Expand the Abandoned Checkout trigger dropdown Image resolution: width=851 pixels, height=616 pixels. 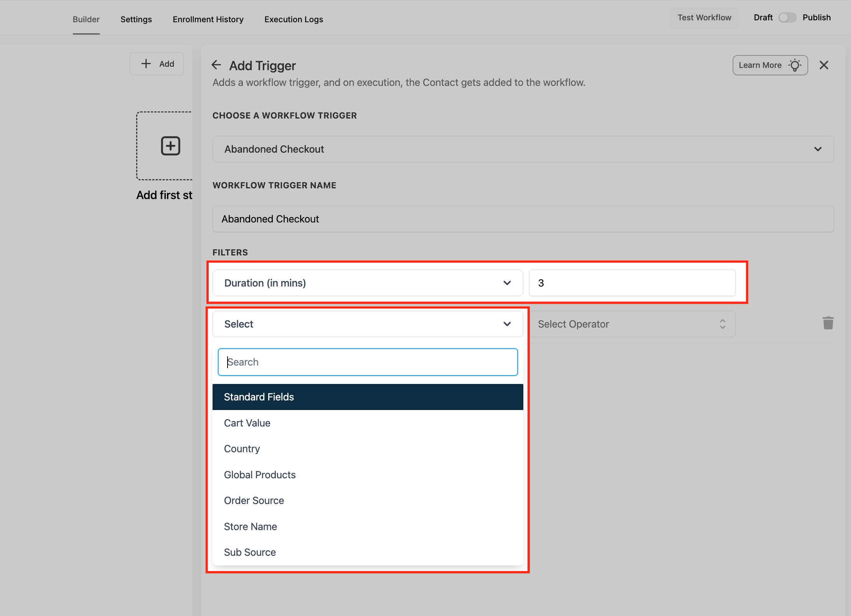click(523, 149)
